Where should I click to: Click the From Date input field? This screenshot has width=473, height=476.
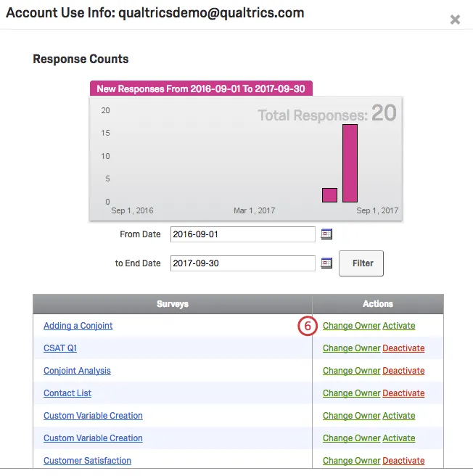tap(242, 234)
